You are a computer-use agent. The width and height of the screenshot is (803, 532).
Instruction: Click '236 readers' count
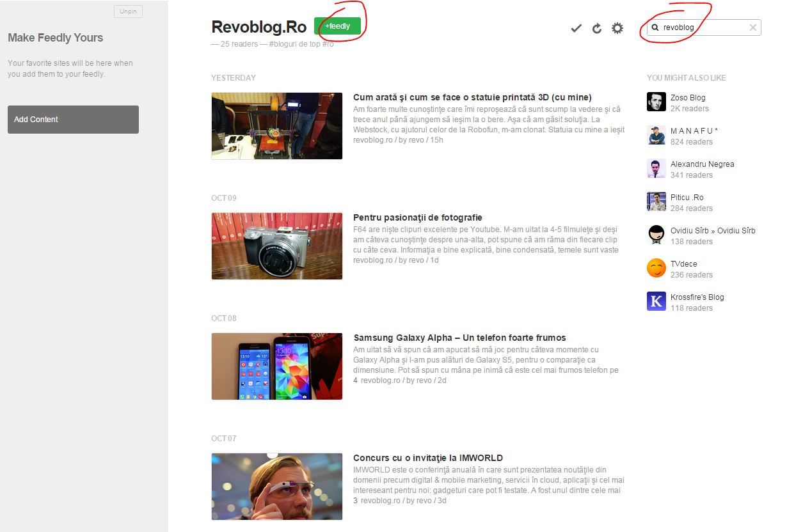pyautogui.click(x=692, y=275)
